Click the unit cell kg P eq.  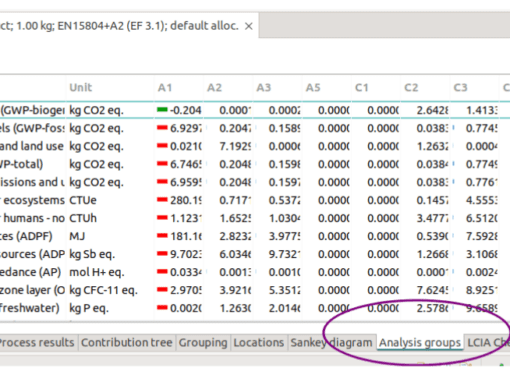click(89, 308)
